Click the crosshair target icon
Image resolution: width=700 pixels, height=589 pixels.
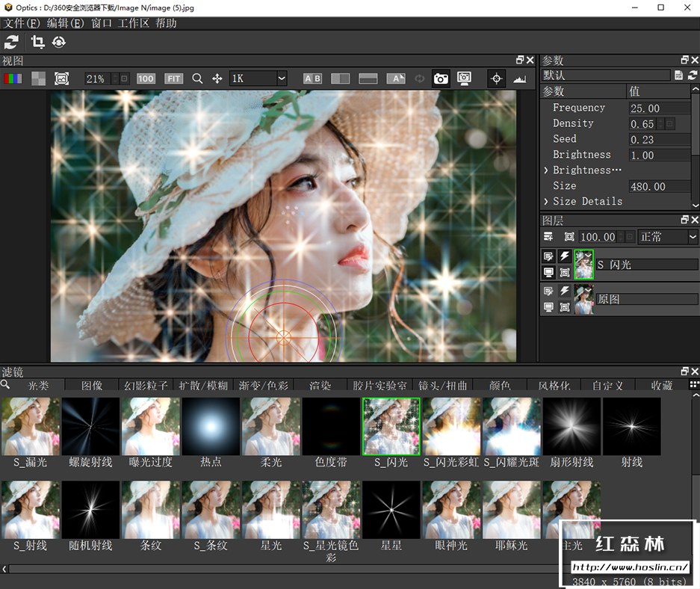pyautogui.click(x=496, y=78)
